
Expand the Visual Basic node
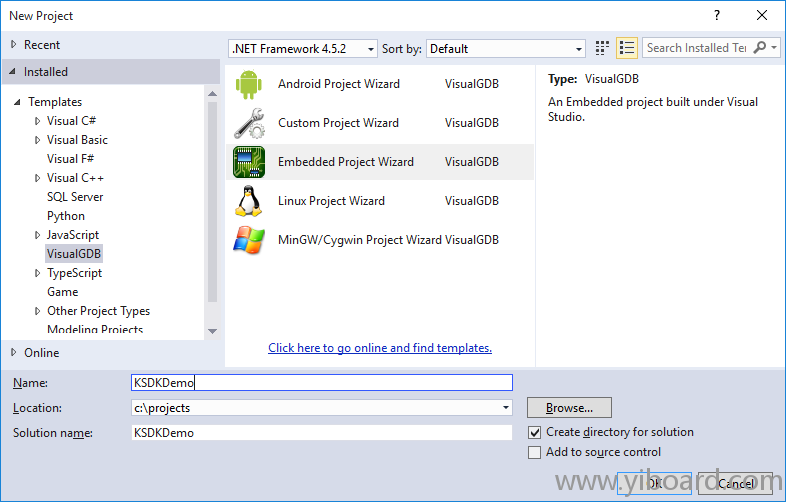(38, 140)
